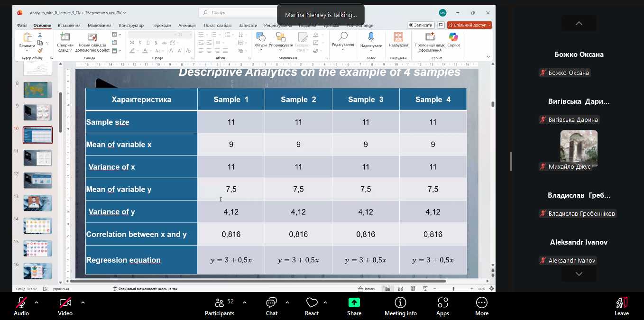Open the Анімація ribbon tab
644x320 pixels.
(x=187, y=25)
